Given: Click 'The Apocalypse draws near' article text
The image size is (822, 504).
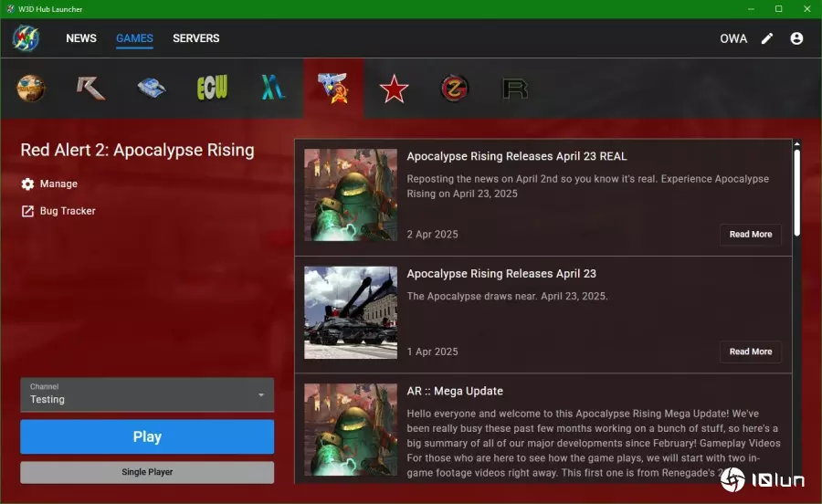Looking at the screenshot, I should point(507,296).
